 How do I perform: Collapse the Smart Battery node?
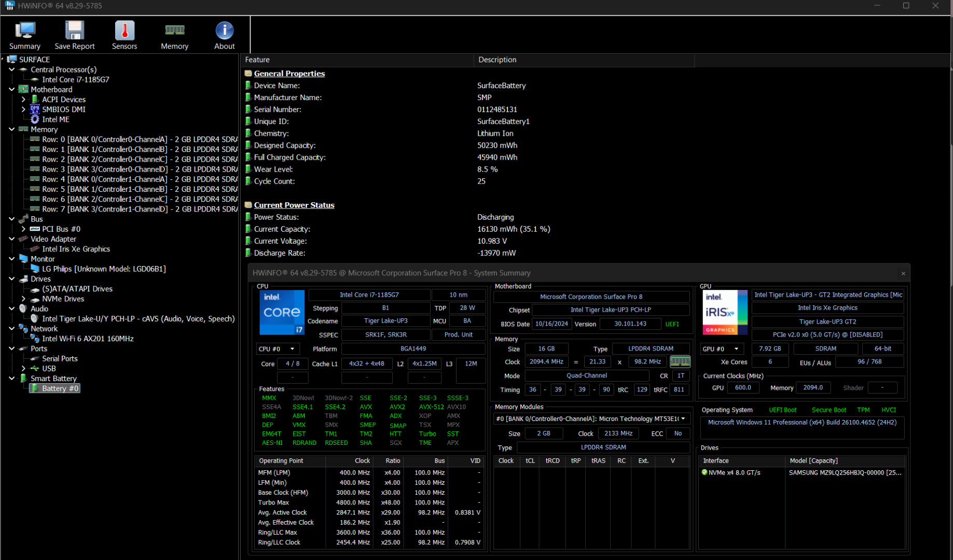[x=12, y=379]
